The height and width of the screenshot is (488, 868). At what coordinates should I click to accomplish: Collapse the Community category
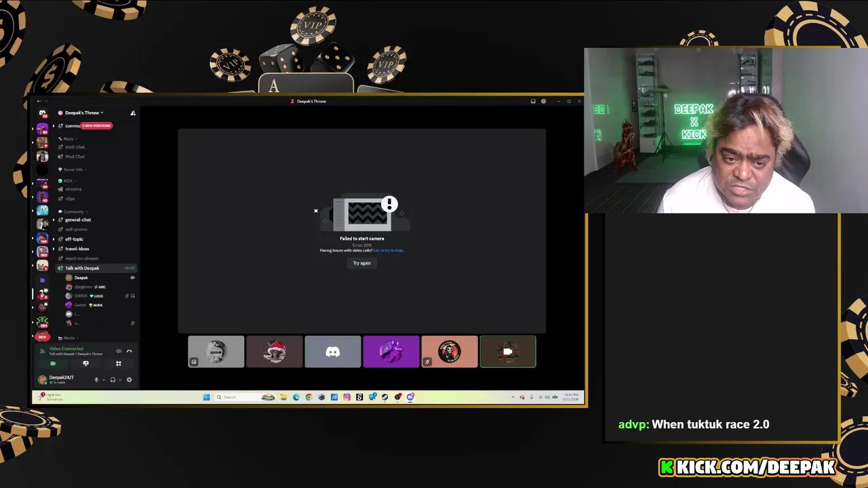[x=72, y=211]
